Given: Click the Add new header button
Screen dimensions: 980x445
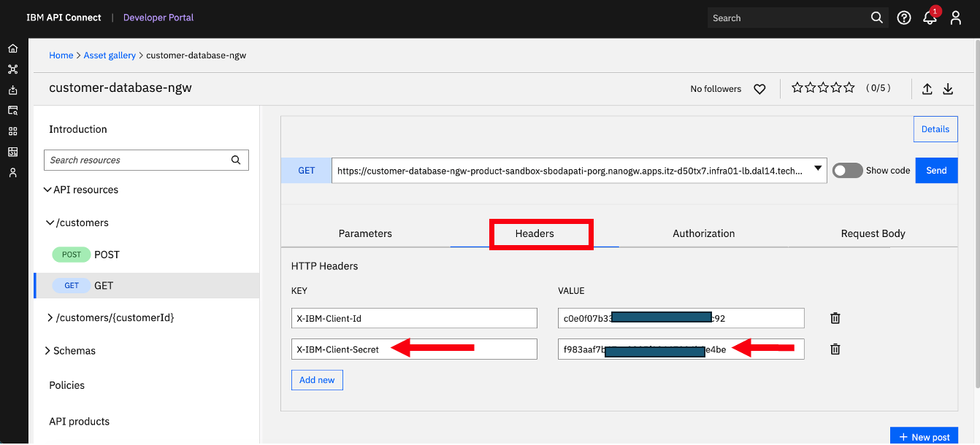Looking at the screenshot, I should point(317,380).
